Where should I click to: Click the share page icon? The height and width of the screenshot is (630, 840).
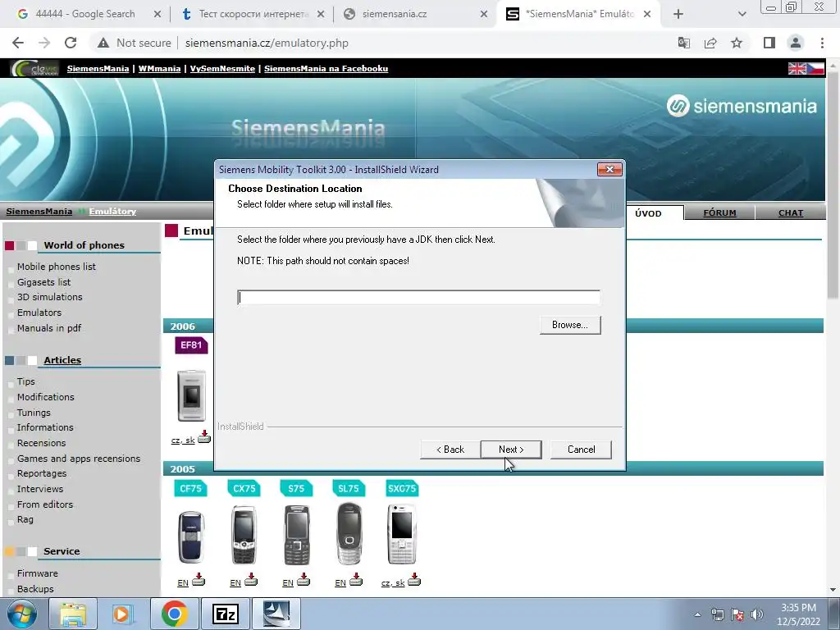pyautogui.click(x=710, y=43)
